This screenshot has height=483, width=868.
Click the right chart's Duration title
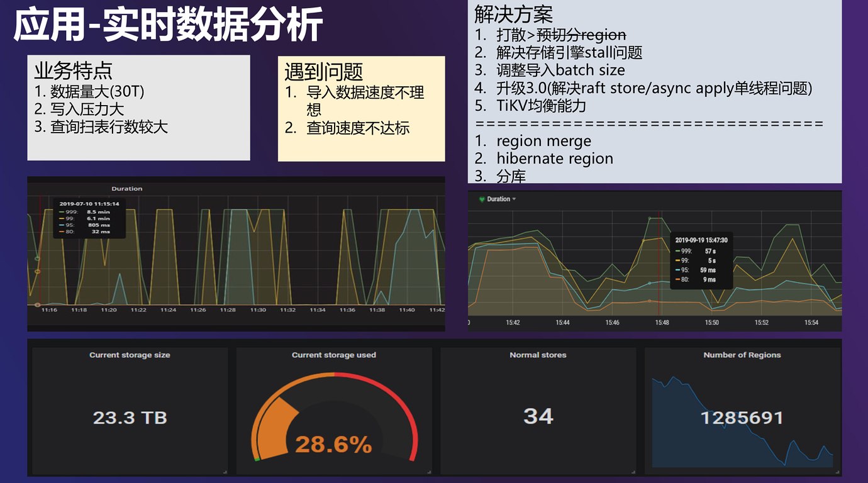[x=498, y=199]
